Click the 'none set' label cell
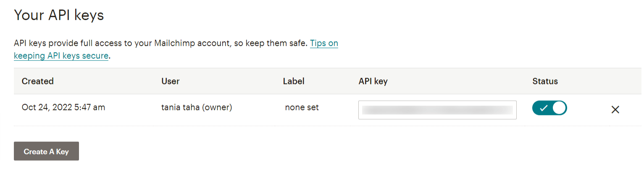This screenshot has width=644, height=169. pyautogui.click(x=302, y=107)
